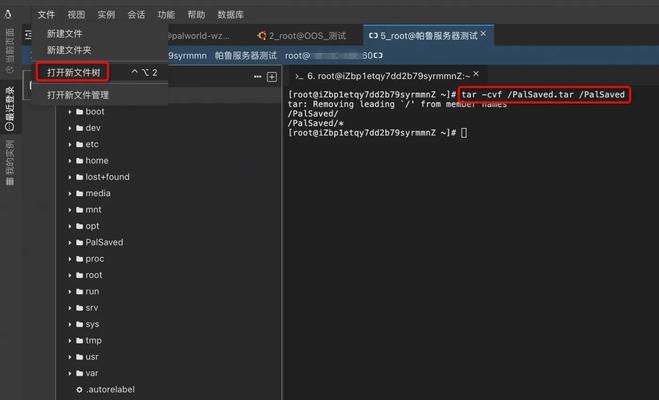
Task: Click link icon on the 帕鲁服务器测试 tab
Action: [373, 36]
